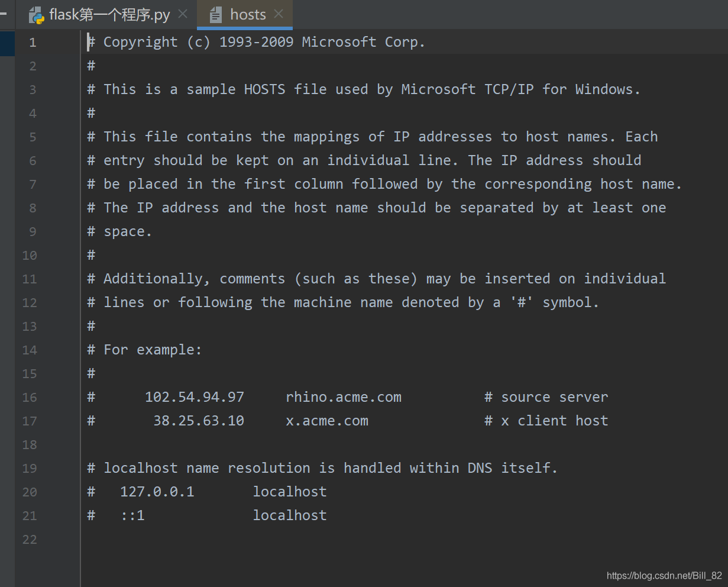Image resolution: width=728 pixels, height=587 pixels.
Task: Click the blog.csdn.net watermark link
Action: pos(664,576)
